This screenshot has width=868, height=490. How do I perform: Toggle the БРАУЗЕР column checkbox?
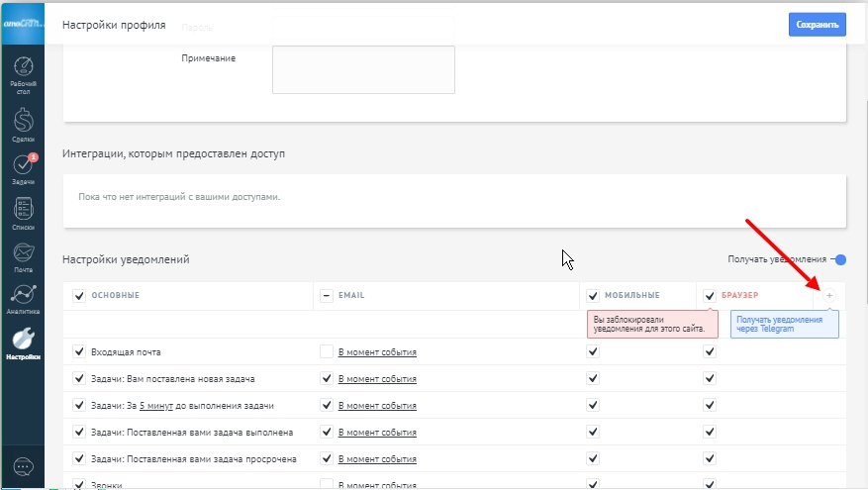click(710, 296)
